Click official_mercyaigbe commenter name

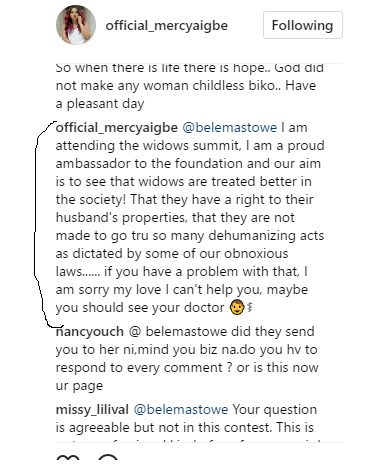coord(117,128)
